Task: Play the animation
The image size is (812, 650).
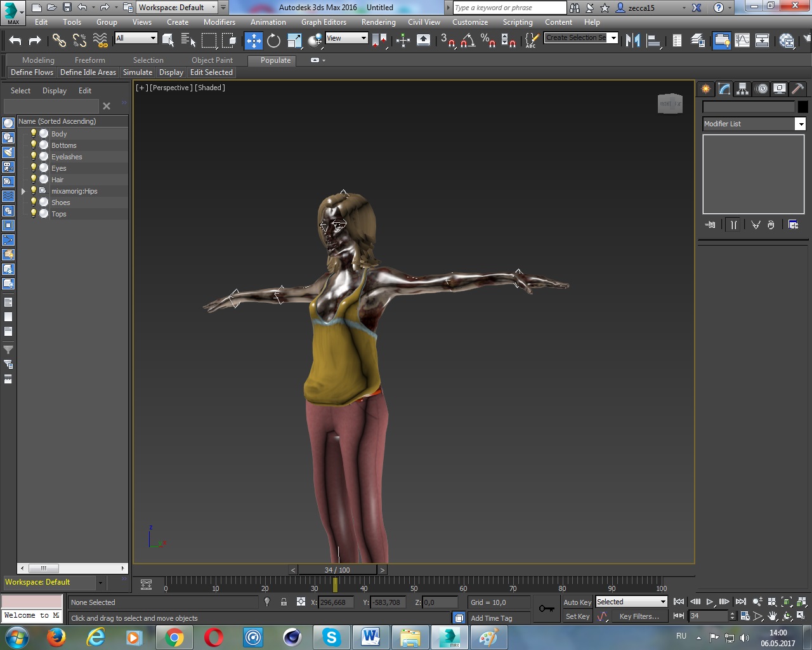Action: coord(710,602)
